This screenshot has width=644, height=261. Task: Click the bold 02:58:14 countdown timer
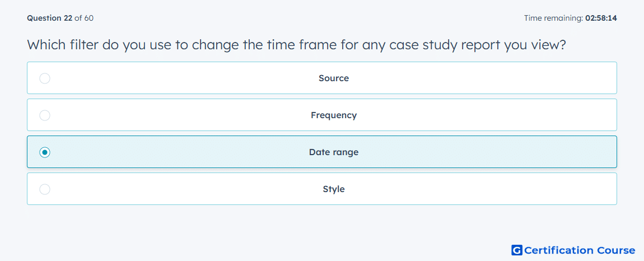coord(600,18)
